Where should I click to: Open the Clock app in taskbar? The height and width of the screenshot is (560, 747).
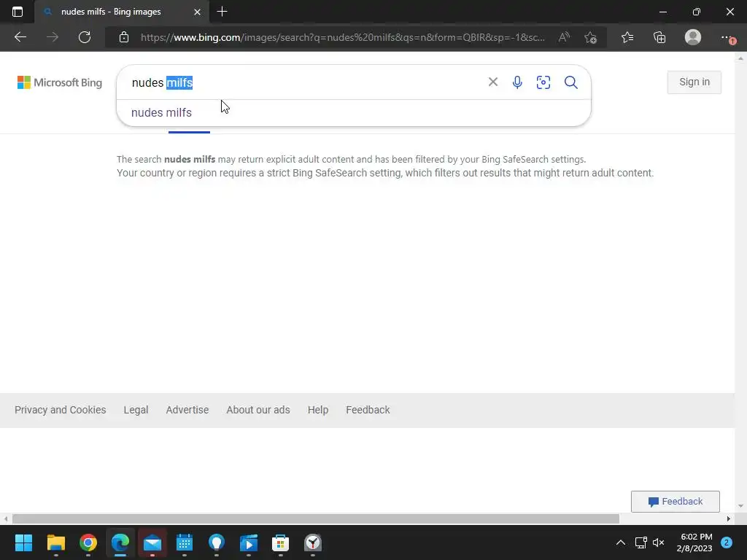313,542
